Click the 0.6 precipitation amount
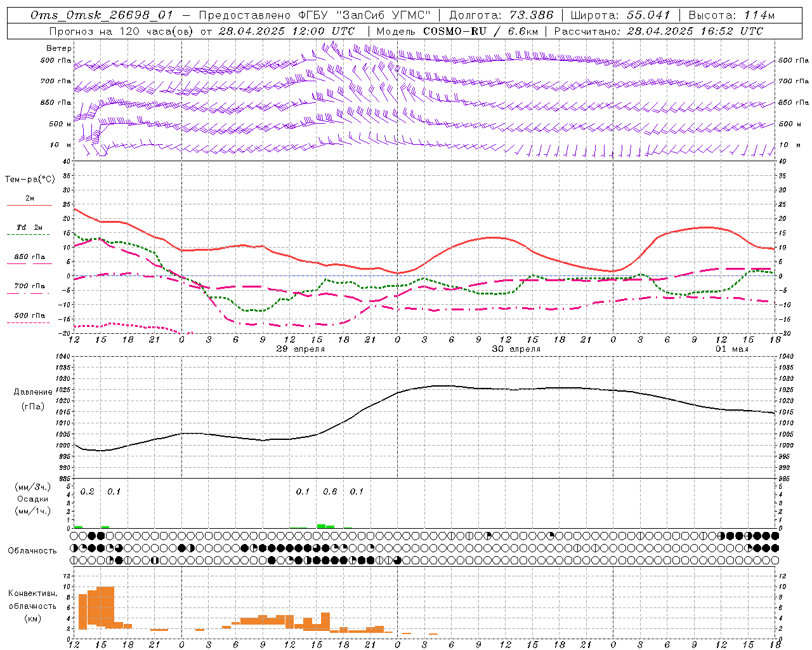Viewport: 812px width, 650px height. click(330, 491)
